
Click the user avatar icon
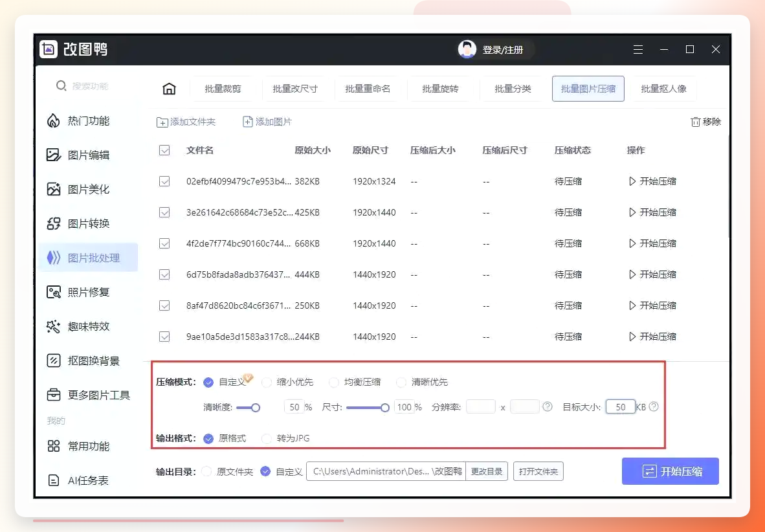coord(467,49)
